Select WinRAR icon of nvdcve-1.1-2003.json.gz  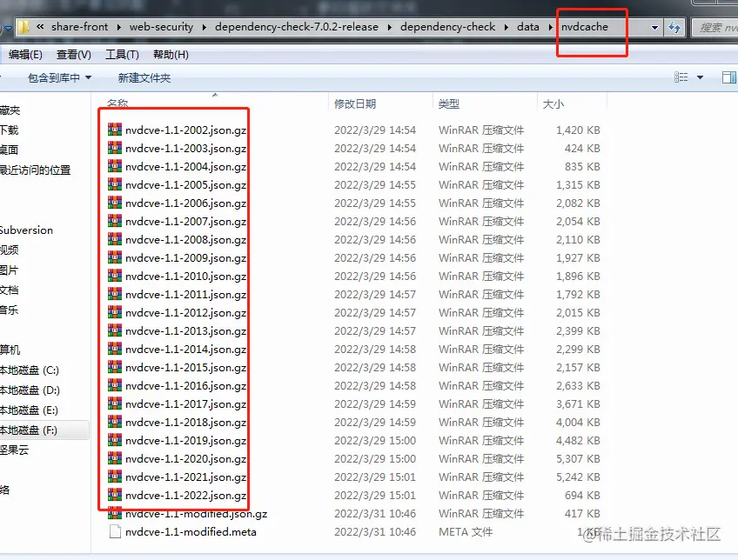[115, 148]
